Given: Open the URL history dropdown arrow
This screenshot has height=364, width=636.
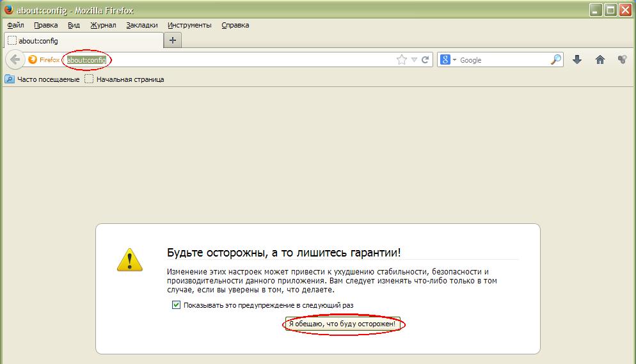Looking at the screenshot, I should [414, 60].
